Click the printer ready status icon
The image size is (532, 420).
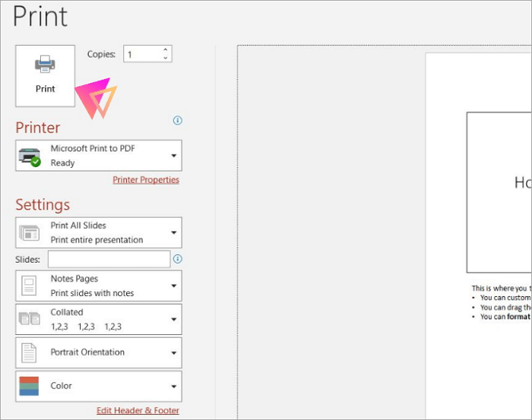30,157
